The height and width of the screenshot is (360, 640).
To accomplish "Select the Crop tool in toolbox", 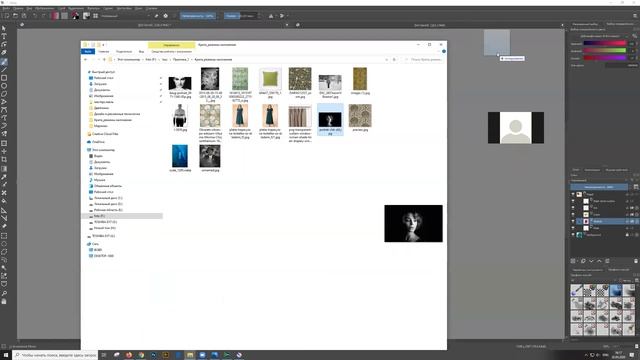I will 4,160.
